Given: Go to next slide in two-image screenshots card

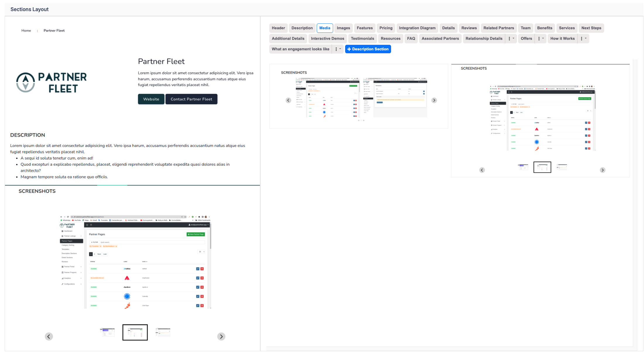Looking at the screenshot, I should pos(434,100).
